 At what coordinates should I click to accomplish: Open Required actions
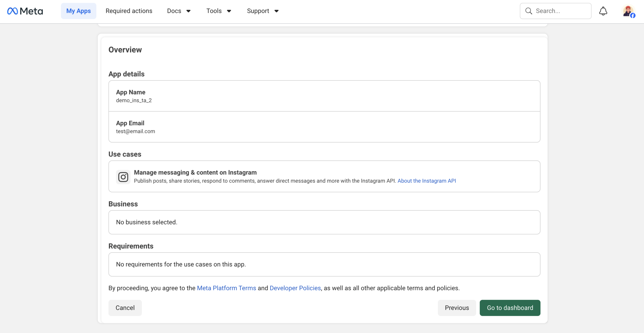pyautogui.click(x=129, y=11)
